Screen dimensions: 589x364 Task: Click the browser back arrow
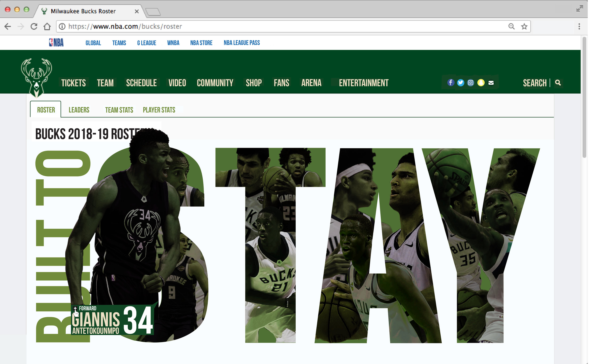pos(8,26)
